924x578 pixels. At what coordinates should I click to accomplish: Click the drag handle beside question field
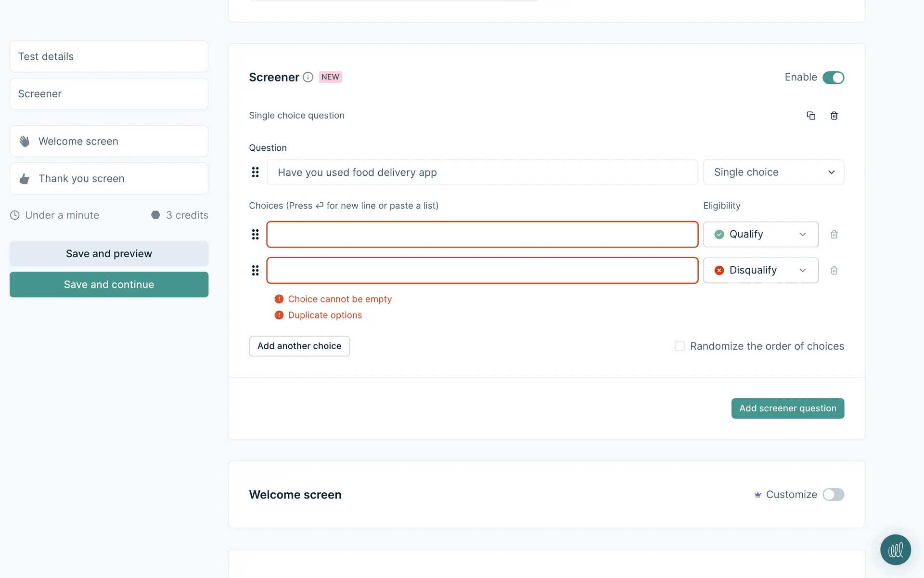pos(255,172)
